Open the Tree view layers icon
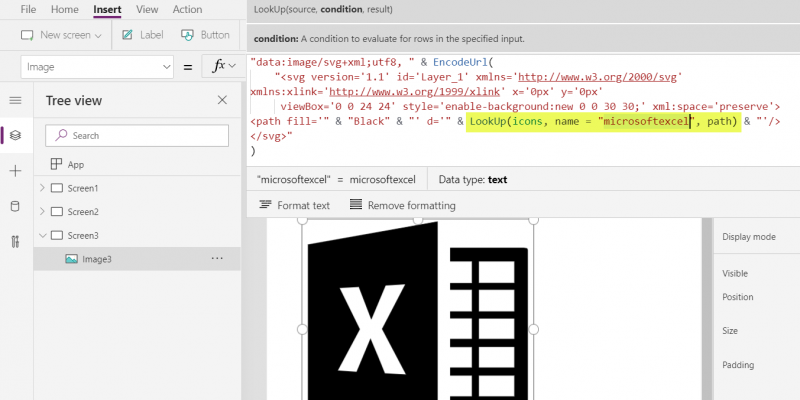Screen dimensions: 800x400 pos(15,135)
